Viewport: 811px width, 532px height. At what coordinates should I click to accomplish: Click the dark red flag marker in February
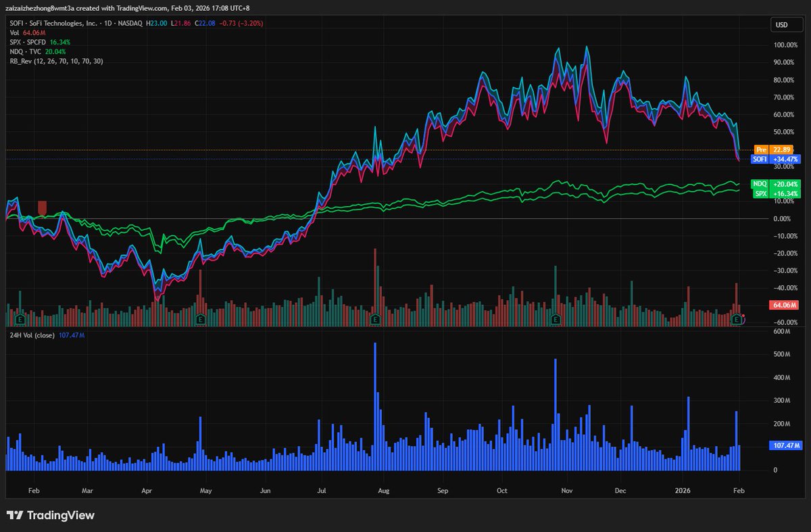click(42, 208)
